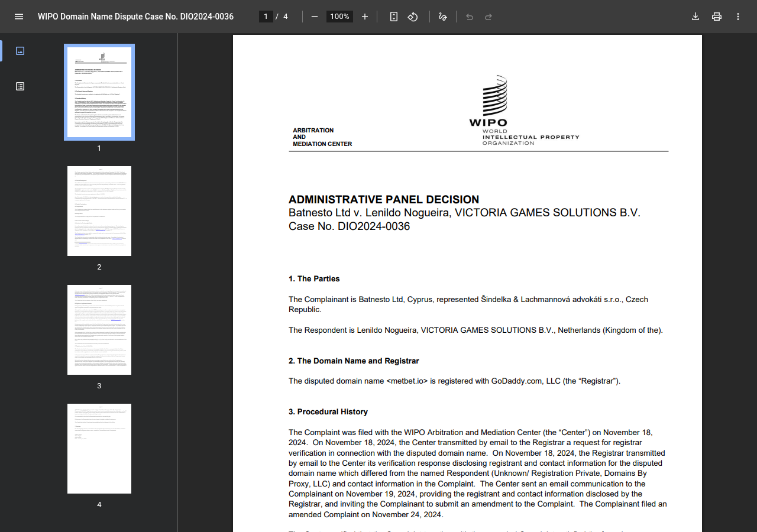The image size is (757, 532).
Task: Click the 'ARBITRATION AND MEDIATION CENTER' text
Action: (x=322, y=137)
